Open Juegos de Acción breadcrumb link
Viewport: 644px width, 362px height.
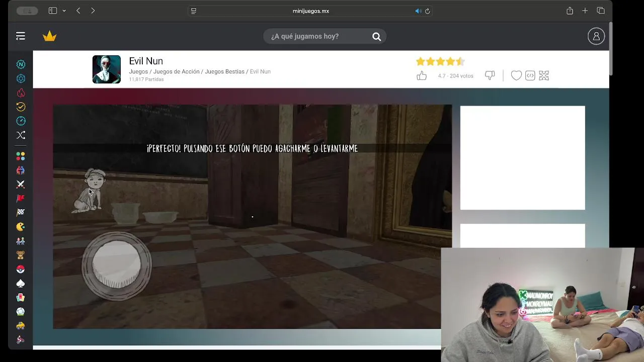click(x=177, y=71)
